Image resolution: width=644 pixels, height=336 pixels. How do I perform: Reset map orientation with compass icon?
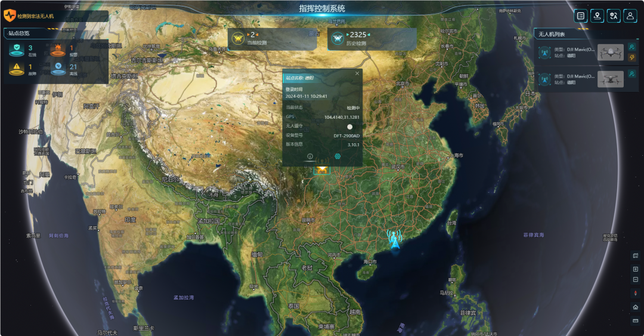point(636,294)
